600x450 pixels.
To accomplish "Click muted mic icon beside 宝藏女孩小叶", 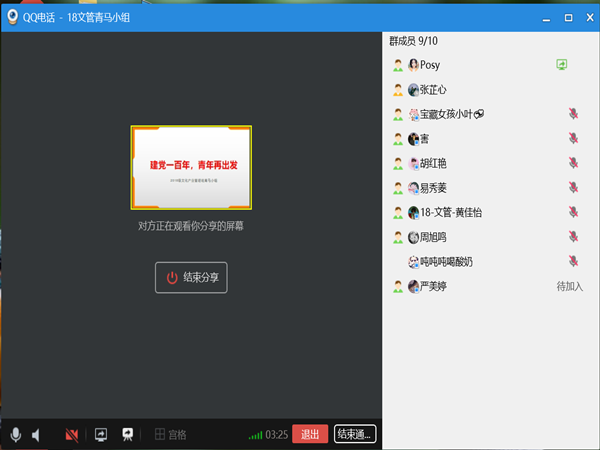I will tap(573, 114).
